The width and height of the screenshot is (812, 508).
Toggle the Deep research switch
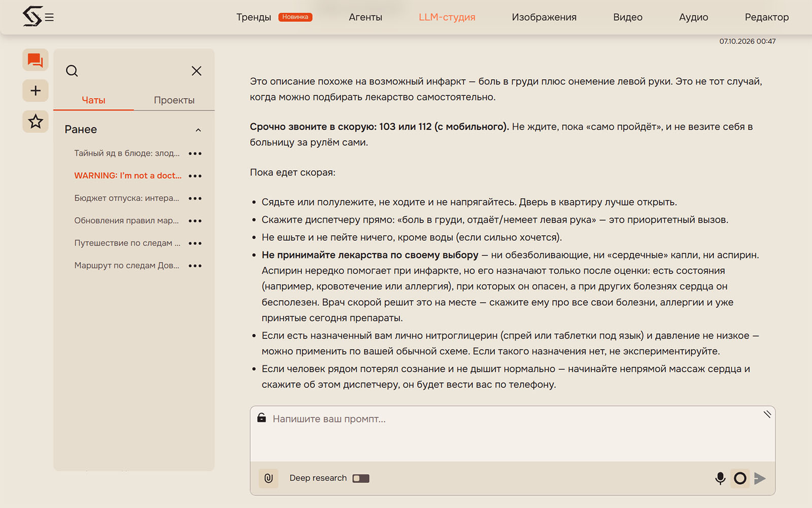point(361,478)
